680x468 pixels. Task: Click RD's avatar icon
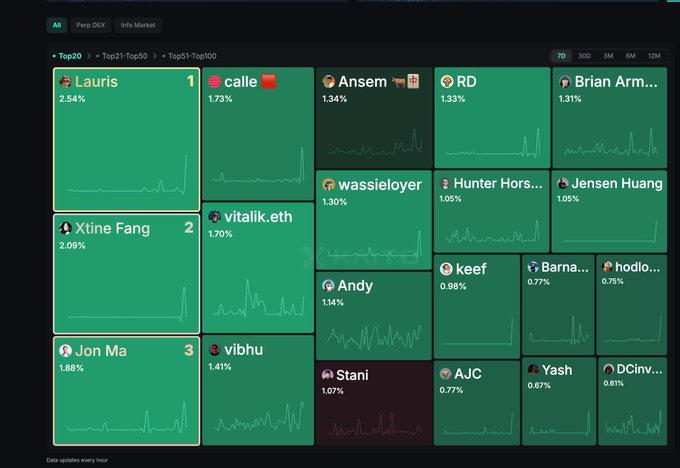447,82
